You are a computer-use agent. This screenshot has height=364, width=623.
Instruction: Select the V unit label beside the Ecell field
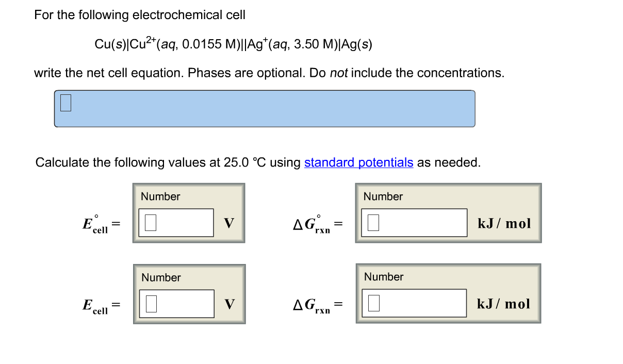(x=229, y=303)
